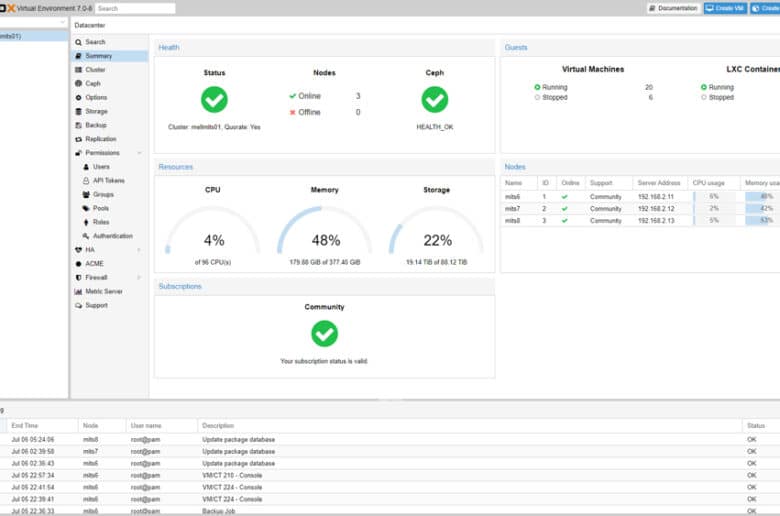Sort tasks by the Description column
780x516 pixels.
point(470,426)
